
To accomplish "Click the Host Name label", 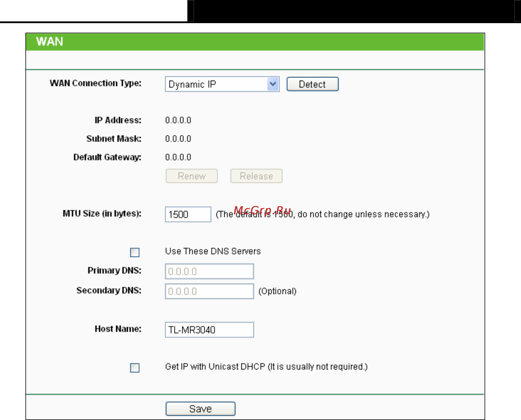I will click(x=118, y=329).
